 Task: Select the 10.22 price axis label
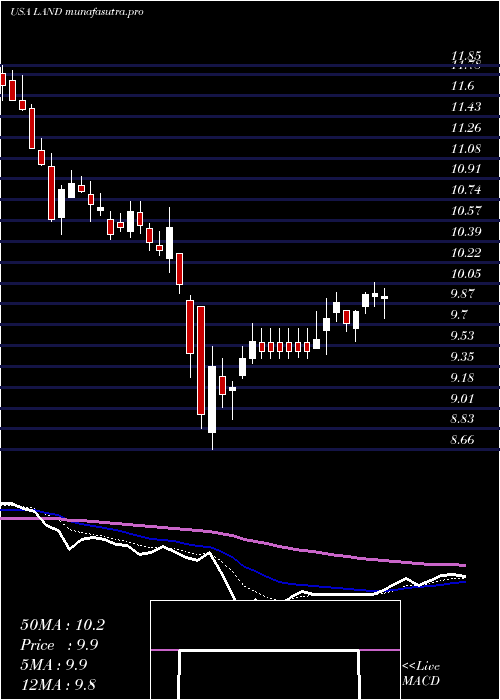tap(466, 253)
